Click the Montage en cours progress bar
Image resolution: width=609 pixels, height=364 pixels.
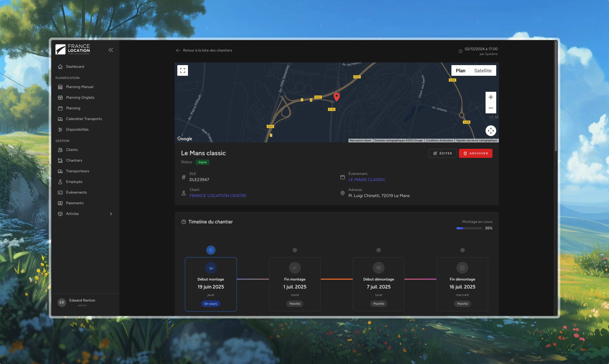point(469,228)
